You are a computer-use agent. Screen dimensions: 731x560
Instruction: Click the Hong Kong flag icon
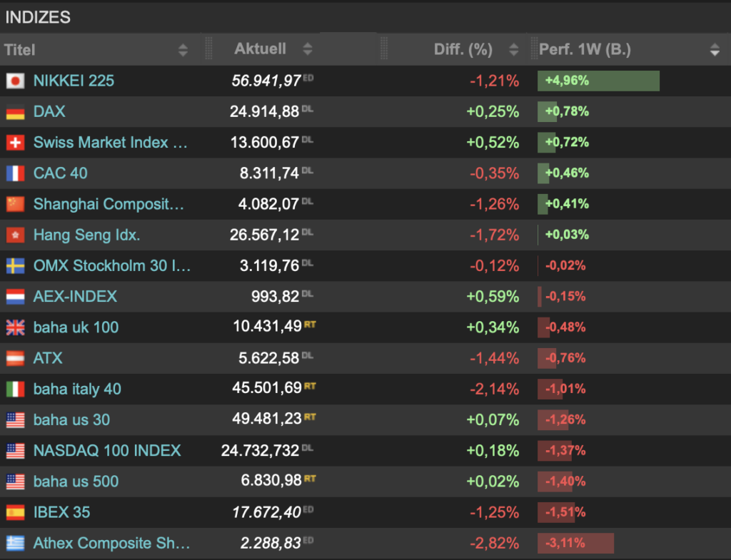point(15,235)
